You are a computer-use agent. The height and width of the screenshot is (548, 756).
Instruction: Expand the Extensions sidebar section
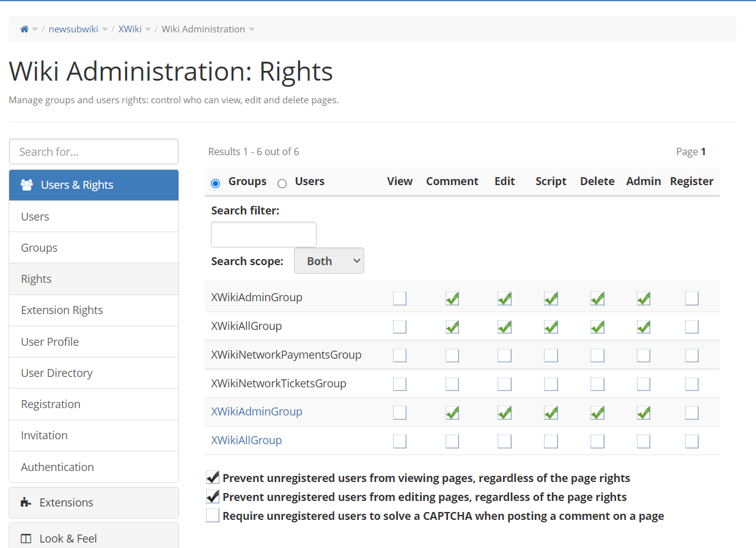[x=94, y=502]
